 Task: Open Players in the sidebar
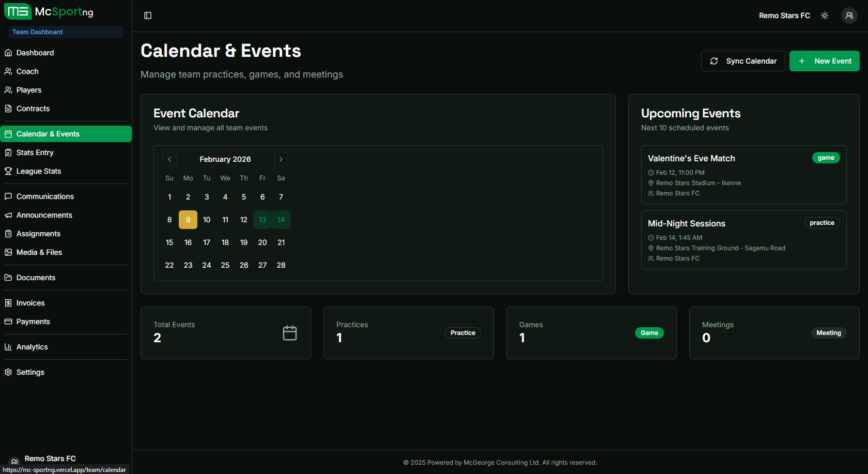(29, 90)
